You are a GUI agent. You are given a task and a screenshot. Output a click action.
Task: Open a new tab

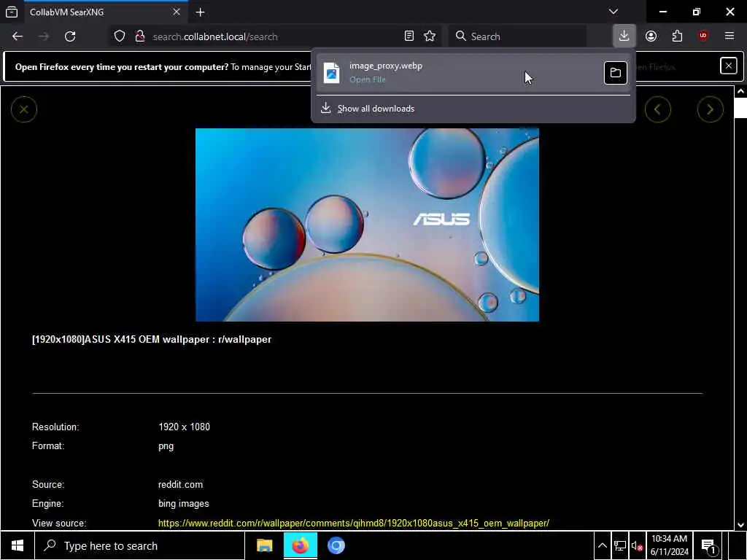click(x=200, y=12)
